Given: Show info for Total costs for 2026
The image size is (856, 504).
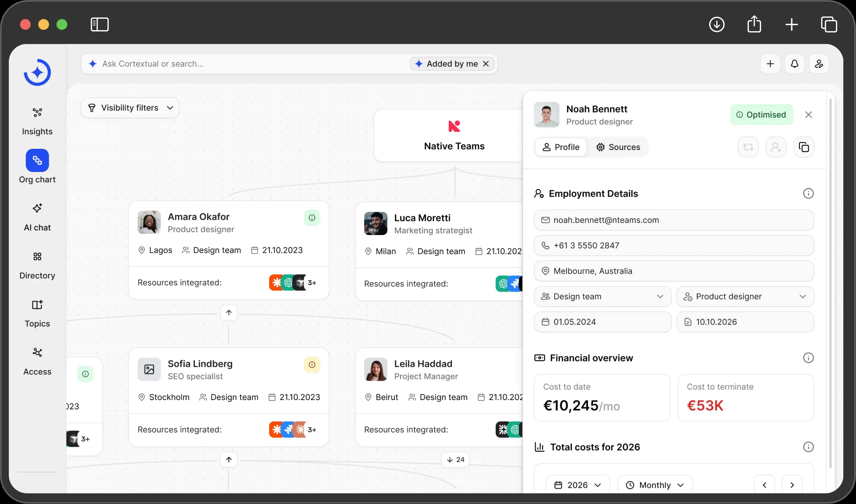Looking at the screenshot, I should [x=808, y=447].
